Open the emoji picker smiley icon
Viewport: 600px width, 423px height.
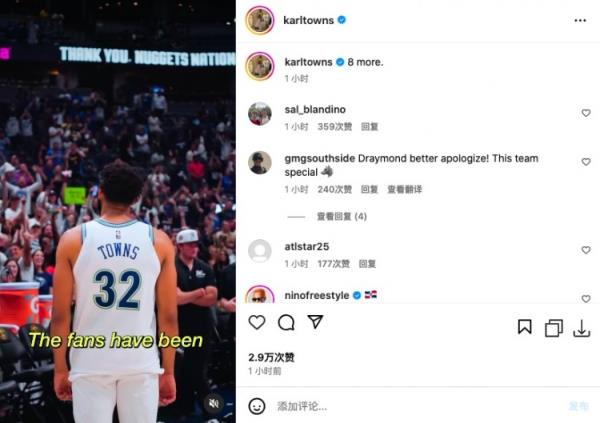coord(257,406)
